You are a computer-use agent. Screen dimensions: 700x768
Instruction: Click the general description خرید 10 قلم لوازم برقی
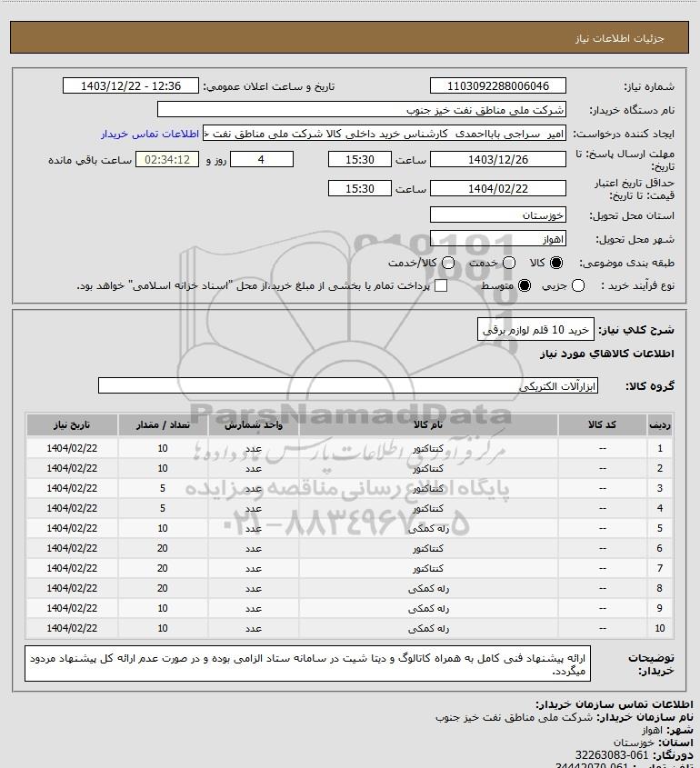pyautogui.click(x=535, y=330)
